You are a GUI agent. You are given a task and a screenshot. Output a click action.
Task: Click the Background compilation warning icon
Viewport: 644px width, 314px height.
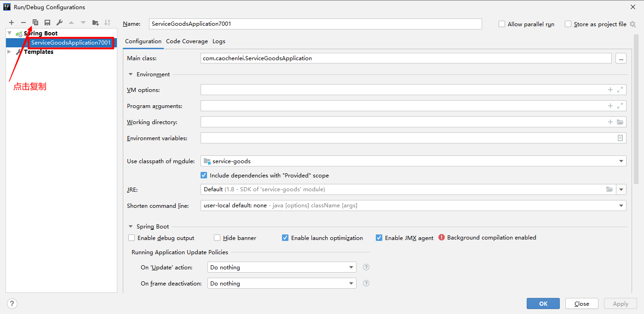[442, 238]
